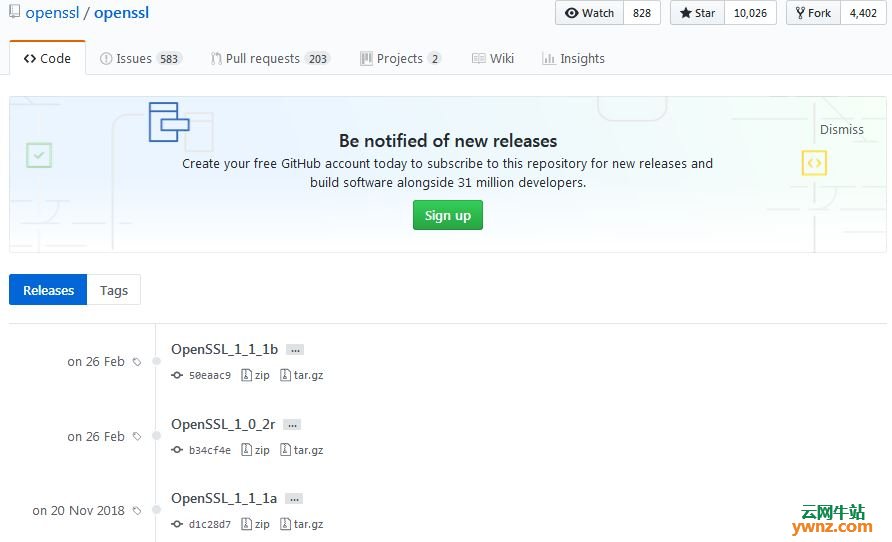
Task: Switch to the Tags view
Action: (x=114, y=289)
